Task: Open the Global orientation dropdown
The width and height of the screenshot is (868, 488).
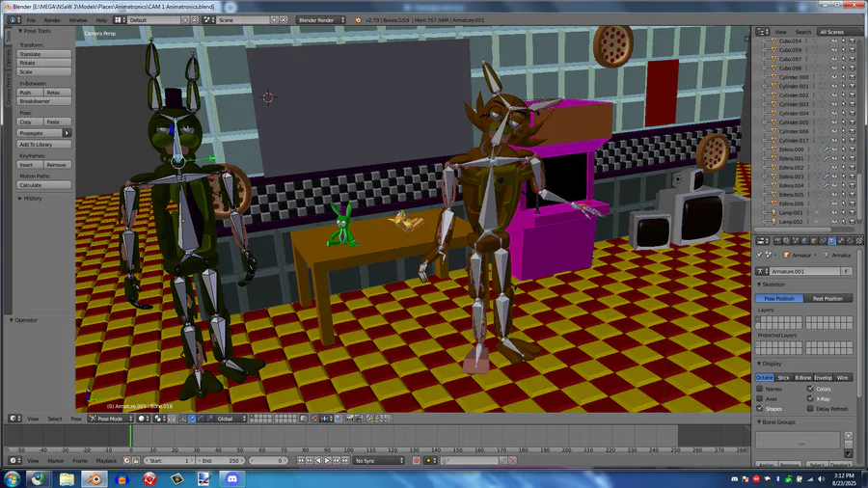Action: 231,419
